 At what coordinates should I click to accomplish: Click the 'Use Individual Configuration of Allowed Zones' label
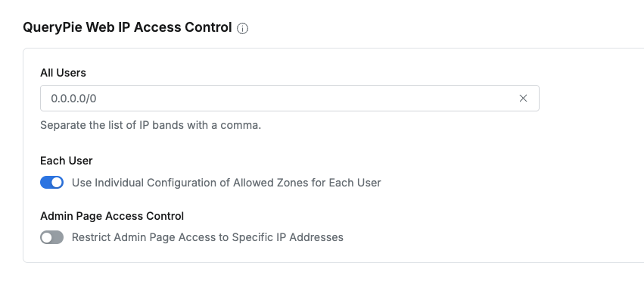(x=226, y=183)
